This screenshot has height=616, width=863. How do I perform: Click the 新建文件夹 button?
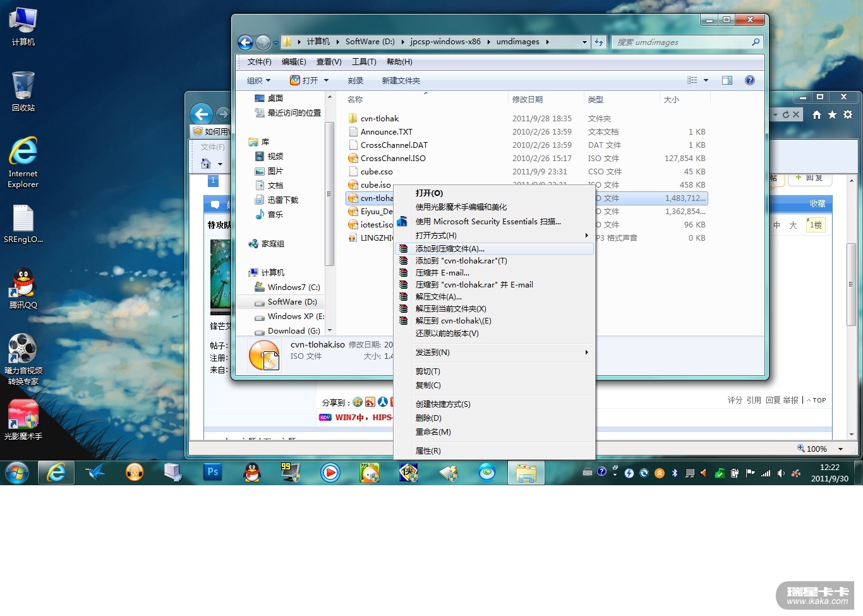(x=401, y=81)
